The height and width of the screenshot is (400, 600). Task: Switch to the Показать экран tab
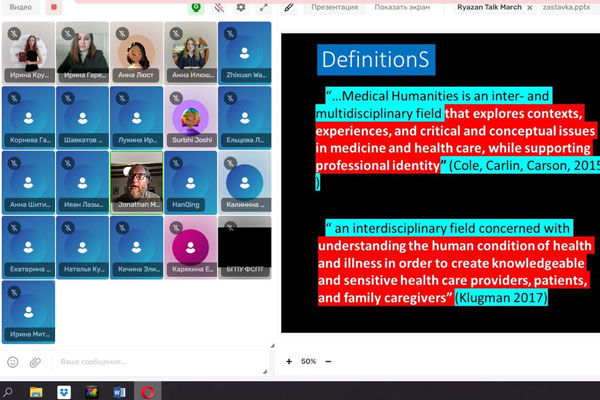(x=403, y=7)
